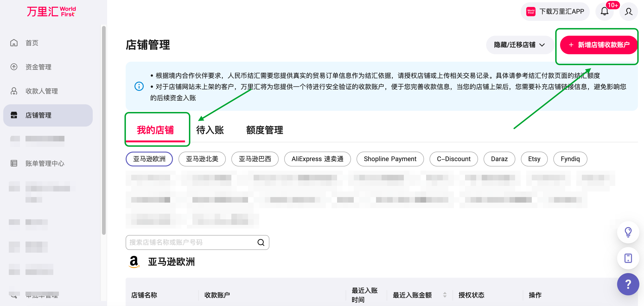The width and height of the screenshot is (644, 306).
Task: Select the AliExpress 速卖通 filter chip
Action: click(x=317, y=159)
